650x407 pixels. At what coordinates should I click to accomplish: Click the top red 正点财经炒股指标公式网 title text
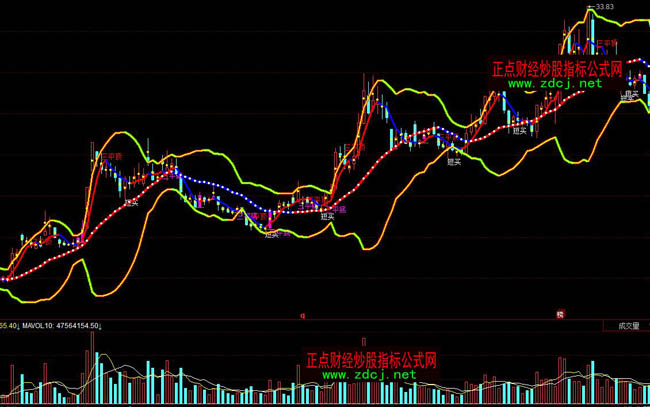pyautogui.click(x=557, y=70)
